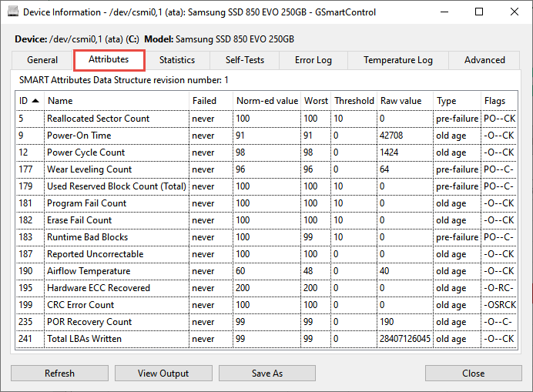Maximize the Device Information window

[479, 12]
